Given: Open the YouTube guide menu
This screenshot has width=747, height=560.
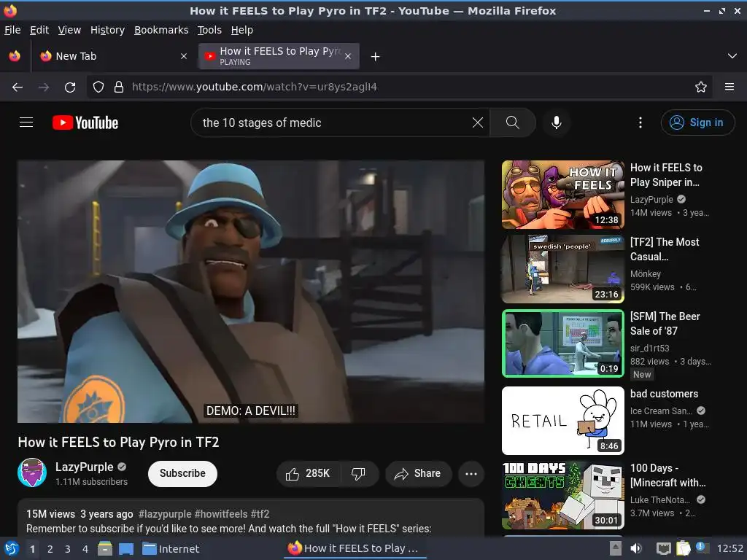Looking at the screenshot, I should pyautogui.click(x=26, y=122).
